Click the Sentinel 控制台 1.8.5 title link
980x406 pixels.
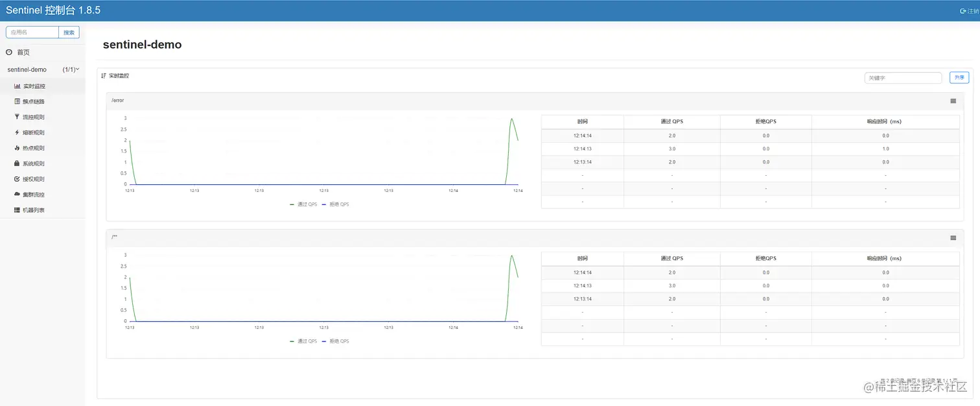53,10
